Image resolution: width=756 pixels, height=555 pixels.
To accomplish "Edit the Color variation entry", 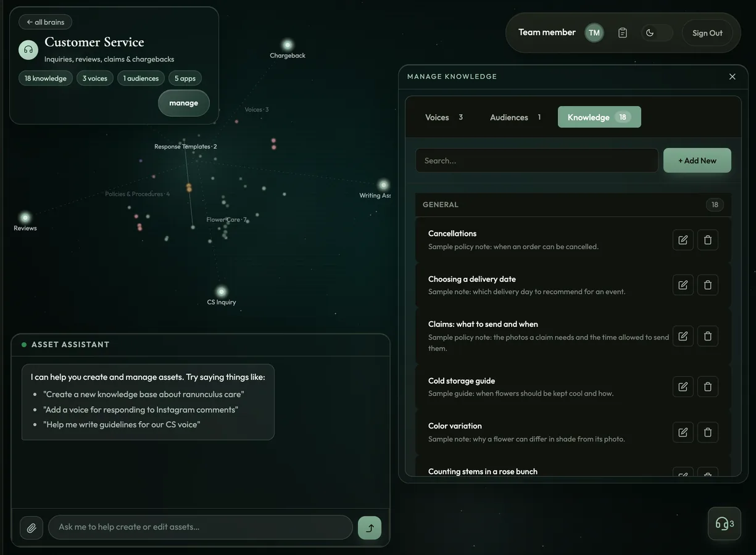I will (683, 432).
